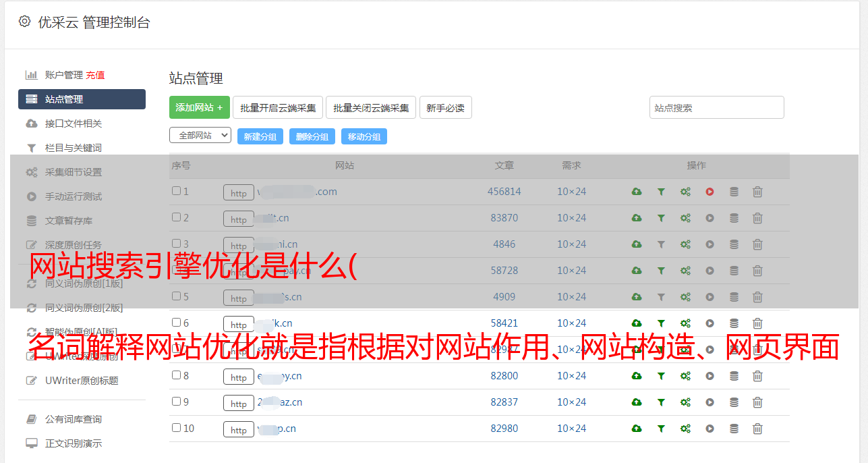Click the 新建分组 button

tap(260, 136)
